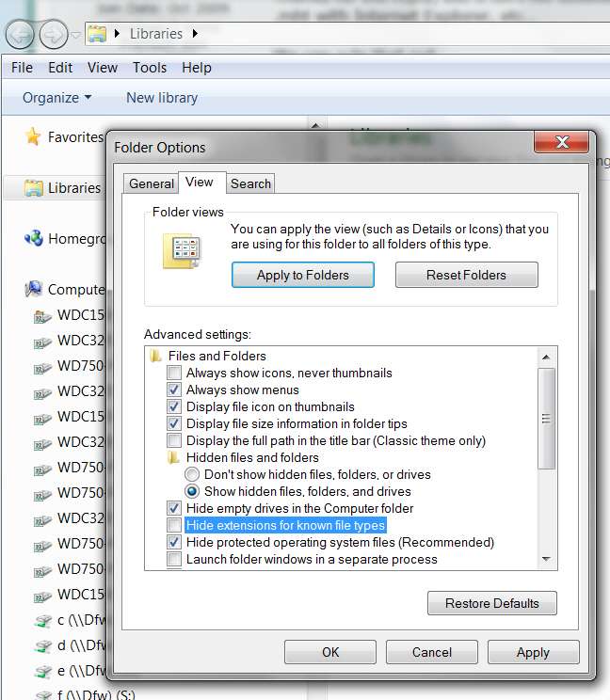Click the Apply to Folders button
Screen dimensions: 610x700
pyautogui.click(x=303, y=275)
